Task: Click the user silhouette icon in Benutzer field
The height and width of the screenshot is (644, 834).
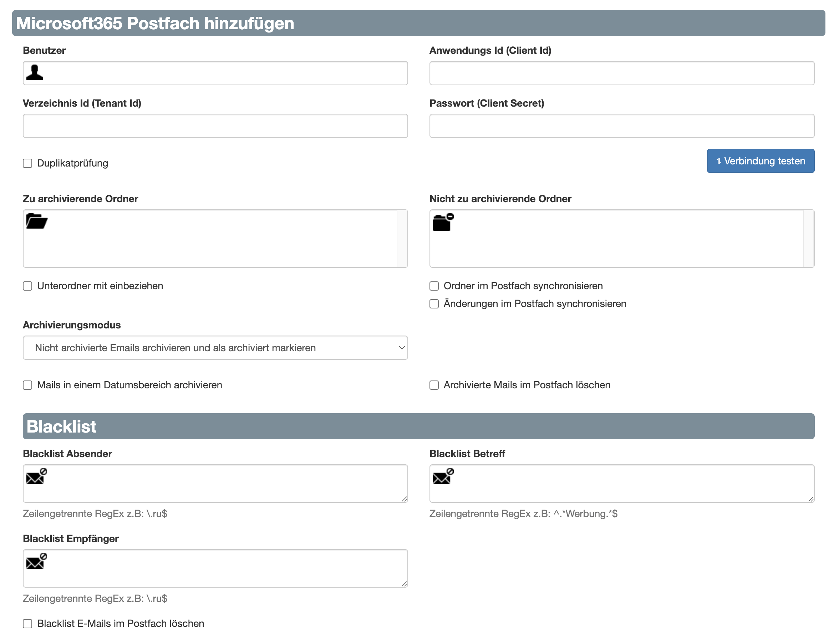Action: tap(34, 72)
